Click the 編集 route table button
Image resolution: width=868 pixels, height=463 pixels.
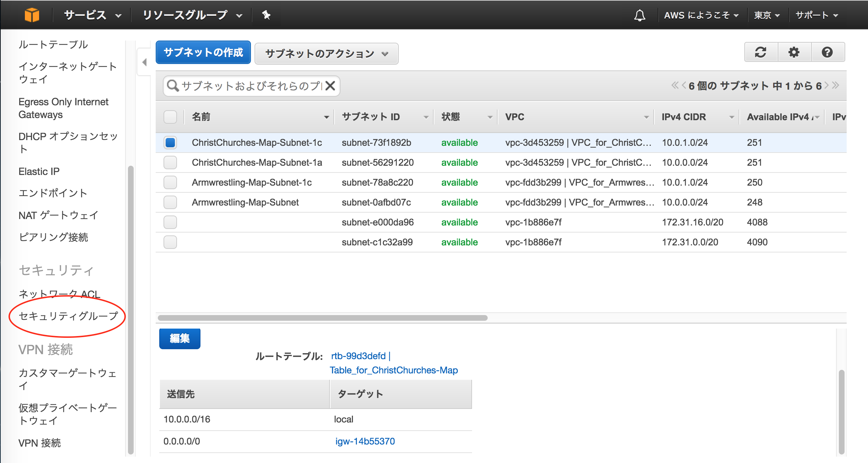pyautogui.click(x=180, y=339)
